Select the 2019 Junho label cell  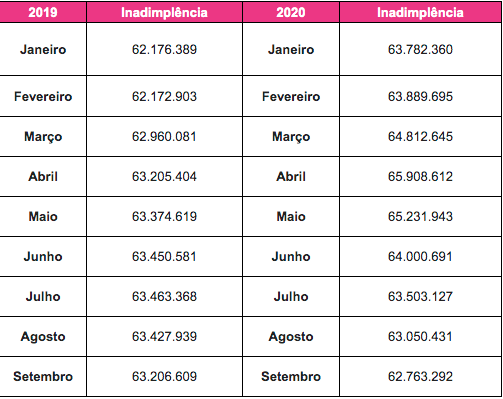click(43, 256)
